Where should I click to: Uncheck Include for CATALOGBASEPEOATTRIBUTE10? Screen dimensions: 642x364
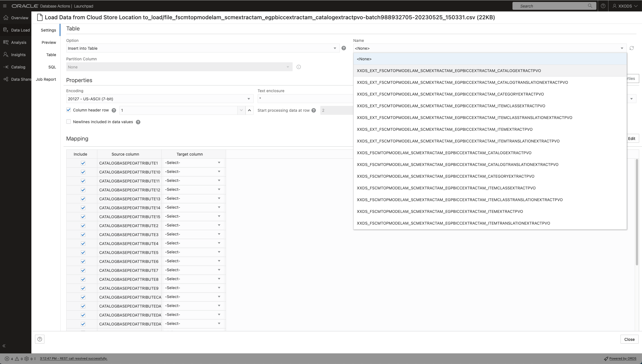(x=83, y=172)
